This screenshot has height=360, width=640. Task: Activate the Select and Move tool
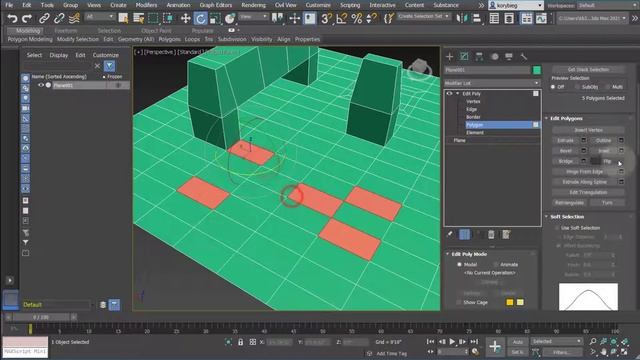(185, 18)
